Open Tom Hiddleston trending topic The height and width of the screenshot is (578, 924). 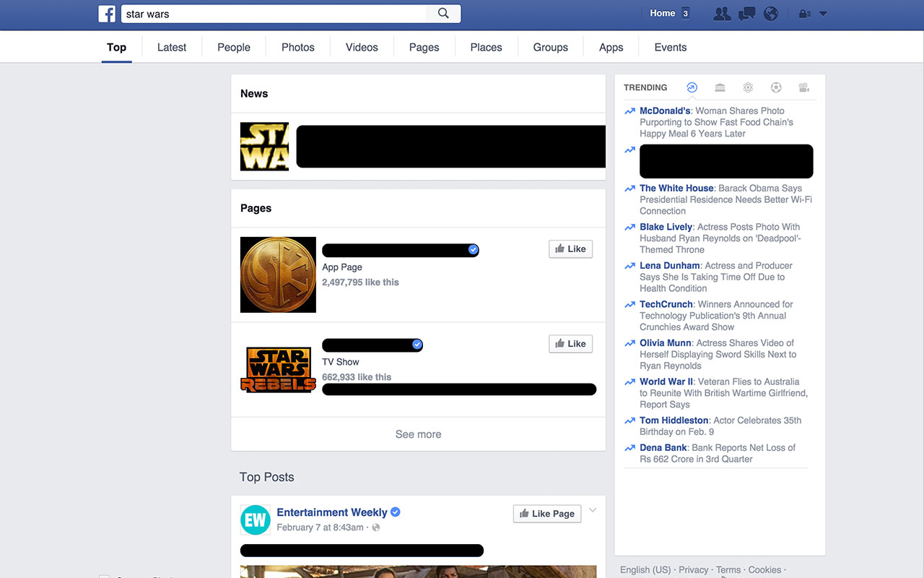click(x=674, y=420)
